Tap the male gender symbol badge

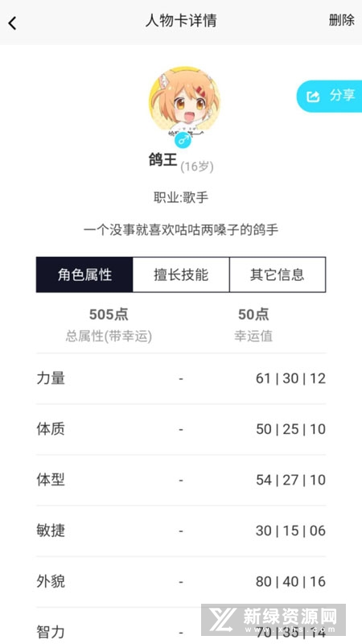point(183,139)
